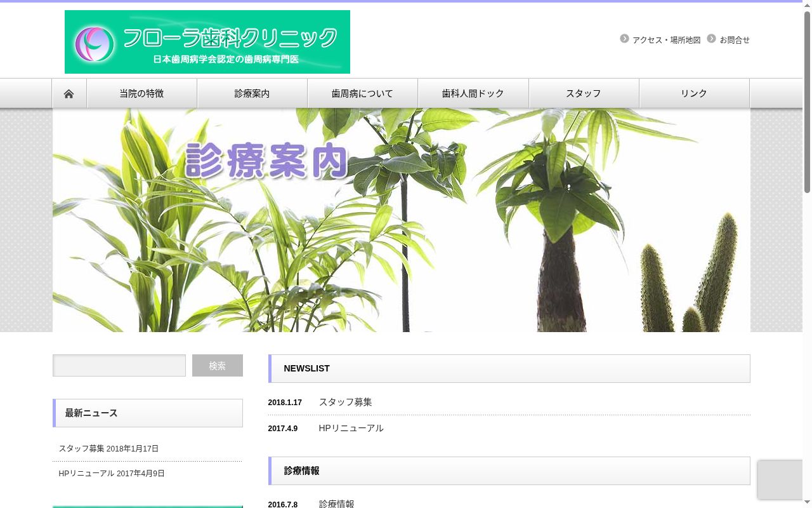Open the 診療案内 menu item
Screen dimensions: 812x508
tap(252, 93)
